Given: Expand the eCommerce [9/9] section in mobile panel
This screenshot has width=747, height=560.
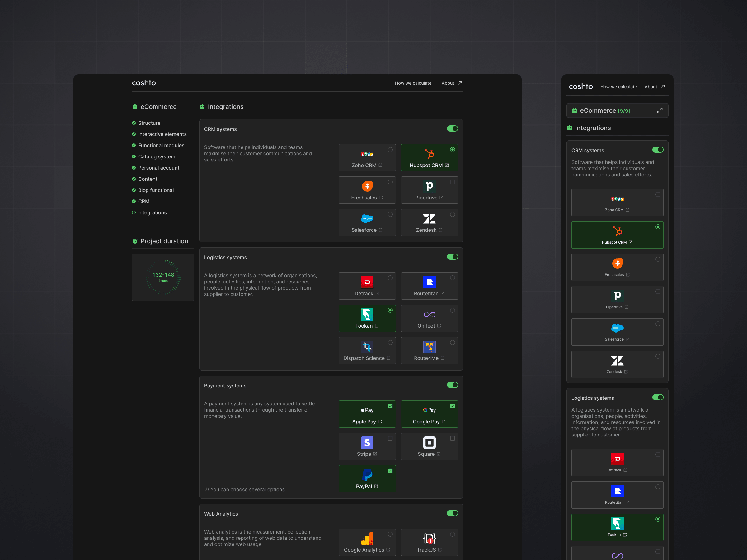Looking at the screenshot, I should [660, 111].
